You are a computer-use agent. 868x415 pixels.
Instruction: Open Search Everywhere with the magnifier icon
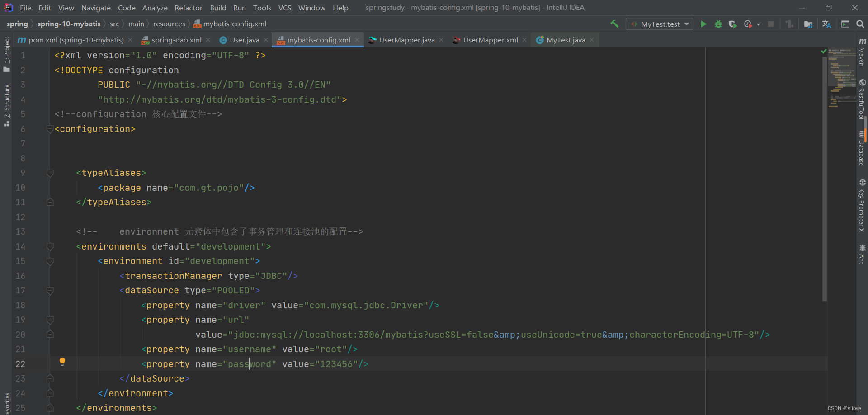pyautogui.click(x=860, y=24)
